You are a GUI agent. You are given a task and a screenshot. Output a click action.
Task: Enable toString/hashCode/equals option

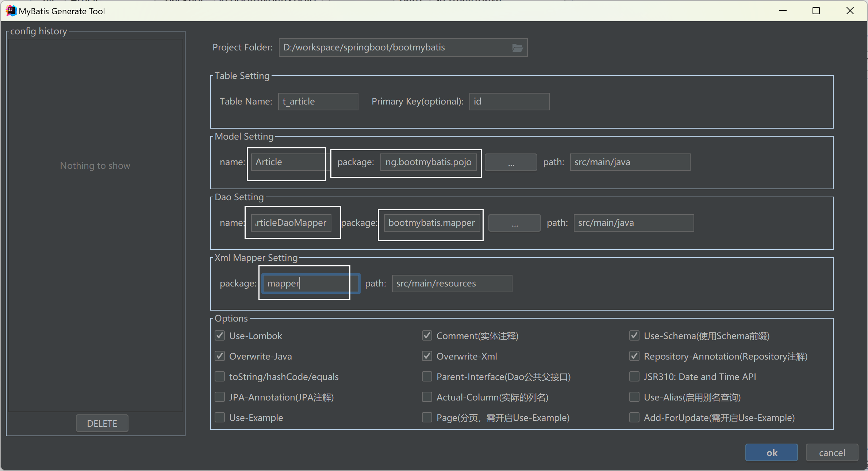pos(220,376)
